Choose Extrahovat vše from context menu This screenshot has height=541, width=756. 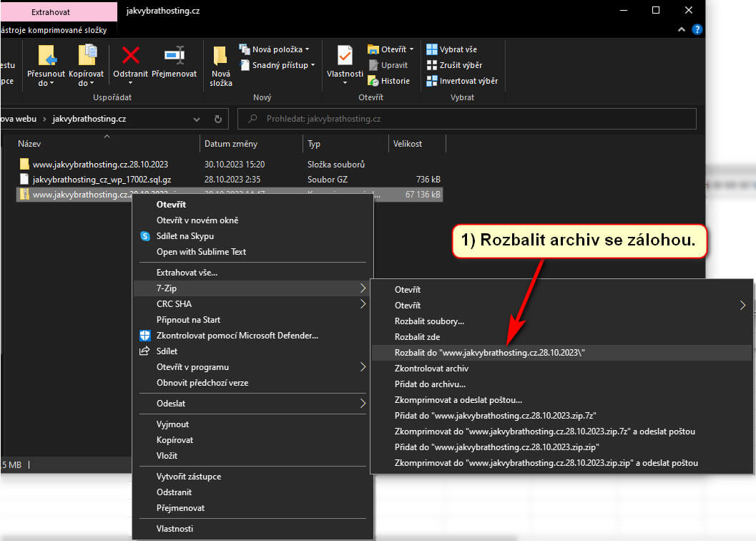coord(187,273)
